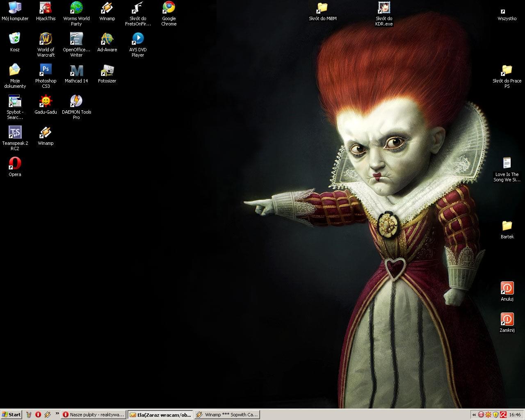Switch to Ela (Zaraz wracam) chat window

coord(160,415)
